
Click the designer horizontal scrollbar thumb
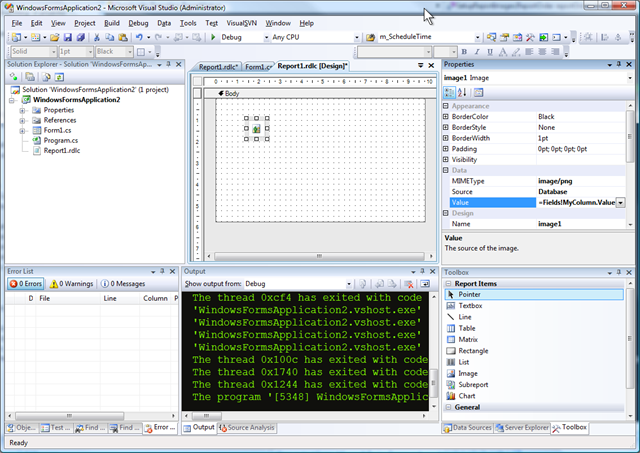coord(319,256)
